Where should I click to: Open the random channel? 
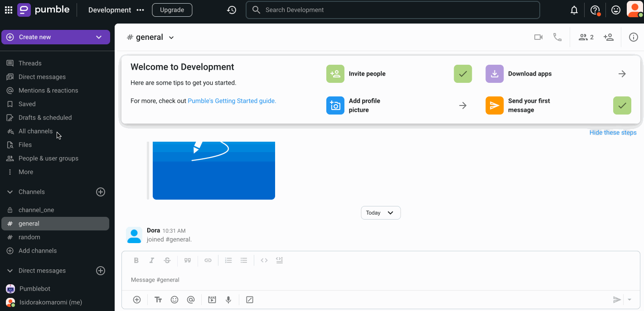[29, 237]
